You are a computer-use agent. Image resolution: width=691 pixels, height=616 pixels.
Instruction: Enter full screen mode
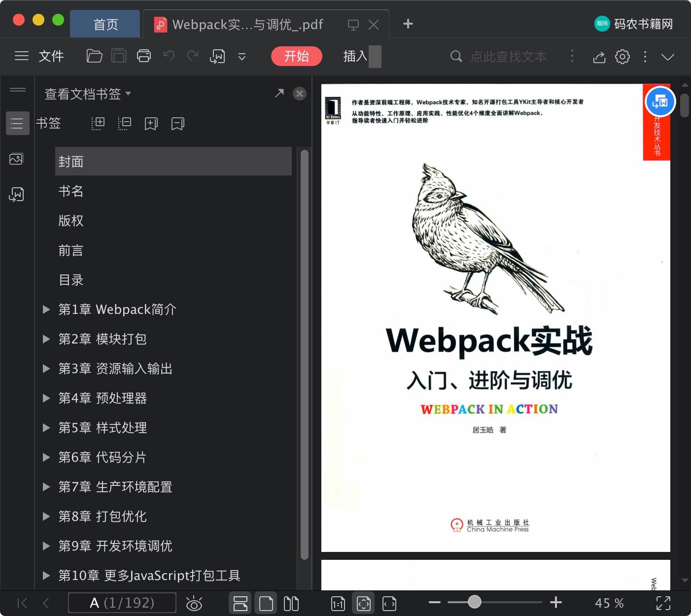click(x=663, y=603)
